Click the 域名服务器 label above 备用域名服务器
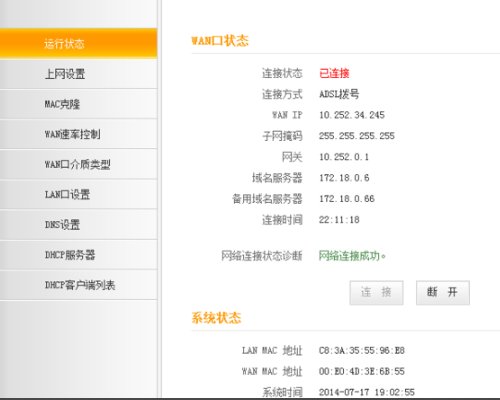This screenshot has height=400, width=500. (x=277, y=178)
